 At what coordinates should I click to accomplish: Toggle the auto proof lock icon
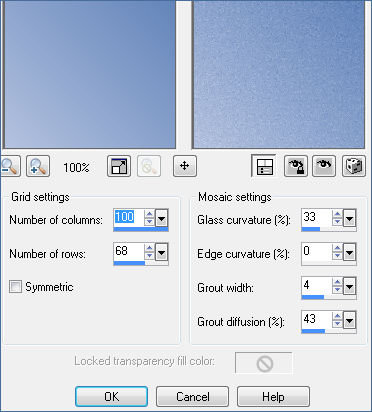[x=296, y=166]
